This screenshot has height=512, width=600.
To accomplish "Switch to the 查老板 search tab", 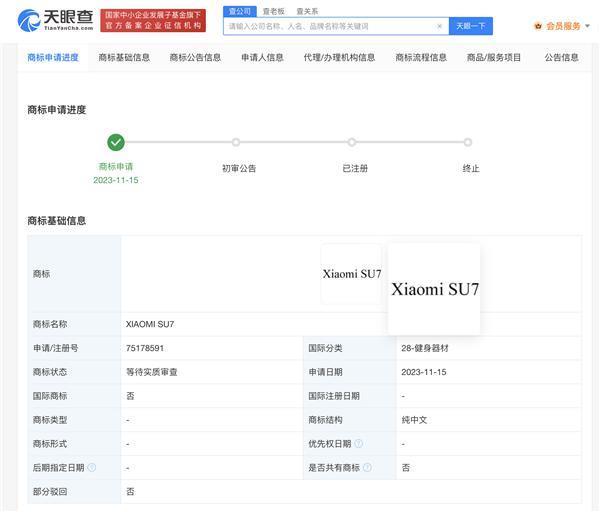I will pyautogui.click(x=273, y=11).
